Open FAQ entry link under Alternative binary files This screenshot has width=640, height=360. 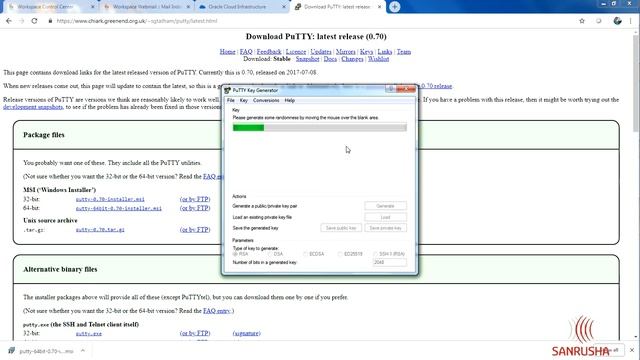pyautogui.click(x=217, y=311)
